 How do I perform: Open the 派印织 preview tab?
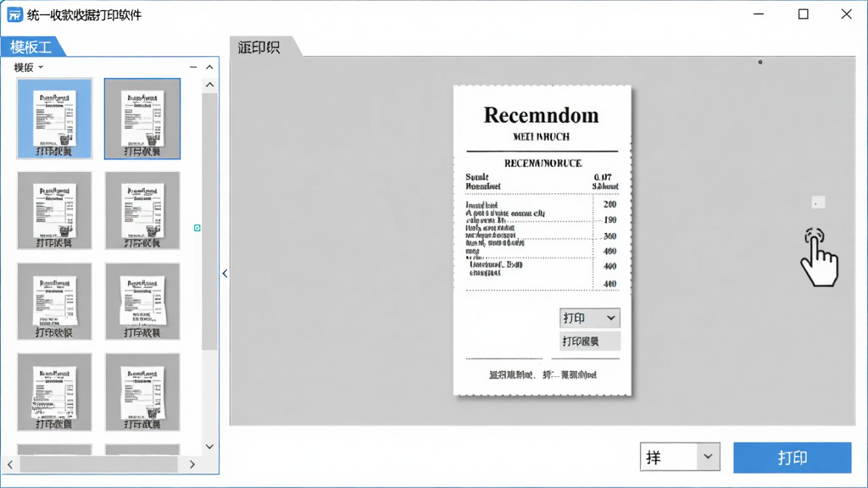tap(259, 47)
